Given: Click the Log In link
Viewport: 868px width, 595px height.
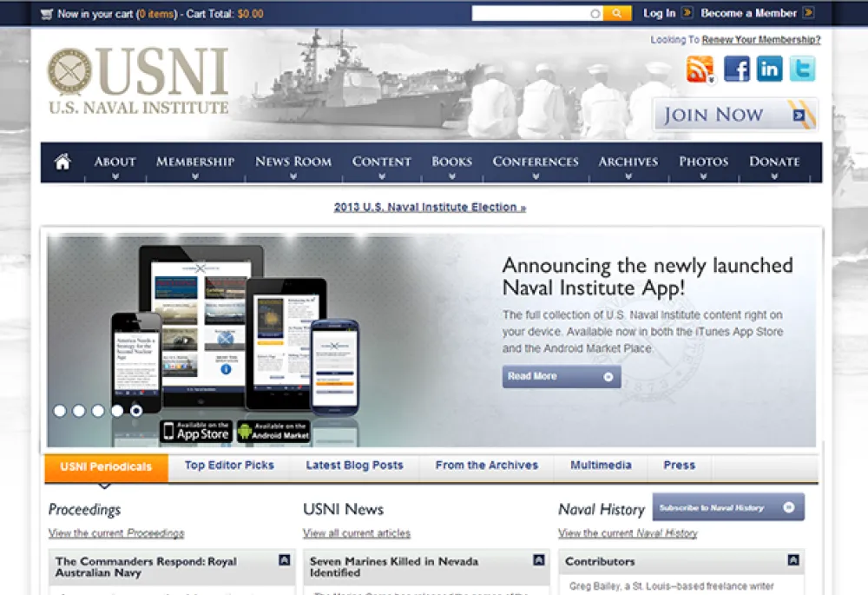Looking at the screenshot, I should (x=659, y=13).
